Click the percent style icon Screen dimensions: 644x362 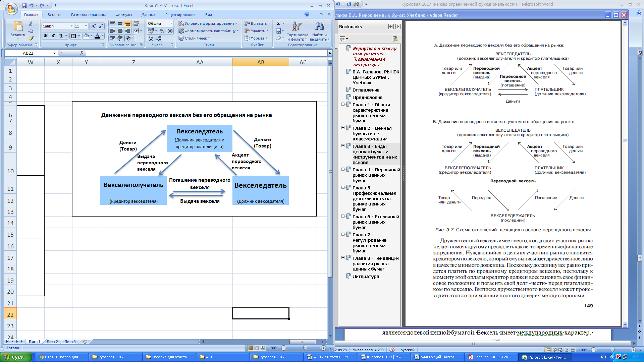162,31
